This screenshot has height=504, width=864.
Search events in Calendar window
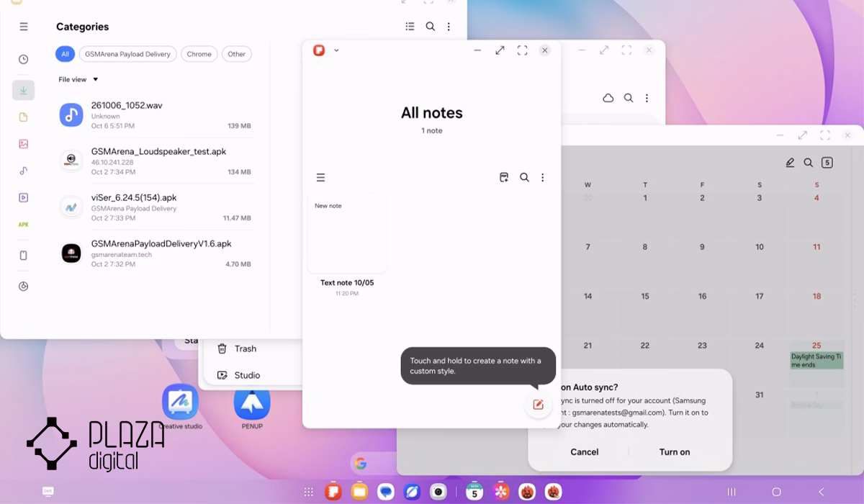point(809,163)
